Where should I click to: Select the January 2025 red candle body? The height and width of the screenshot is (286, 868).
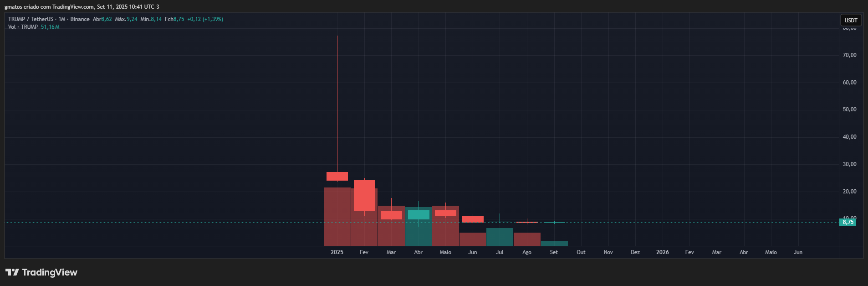pos(337,176)
